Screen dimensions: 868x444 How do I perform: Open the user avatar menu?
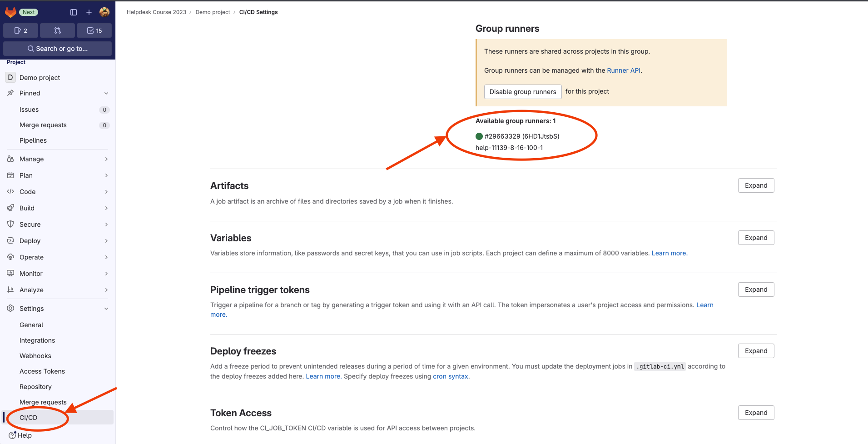104,12
